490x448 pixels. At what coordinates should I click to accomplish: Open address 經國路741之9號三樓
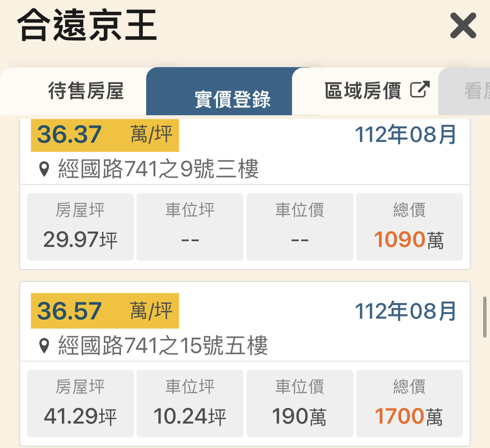[x=158, y=169]
